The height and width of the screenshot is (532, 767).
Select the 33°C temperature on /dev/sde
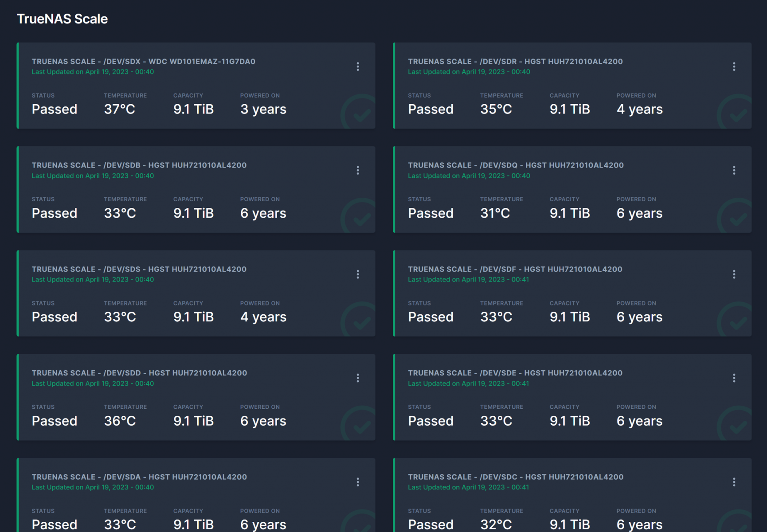496,421
